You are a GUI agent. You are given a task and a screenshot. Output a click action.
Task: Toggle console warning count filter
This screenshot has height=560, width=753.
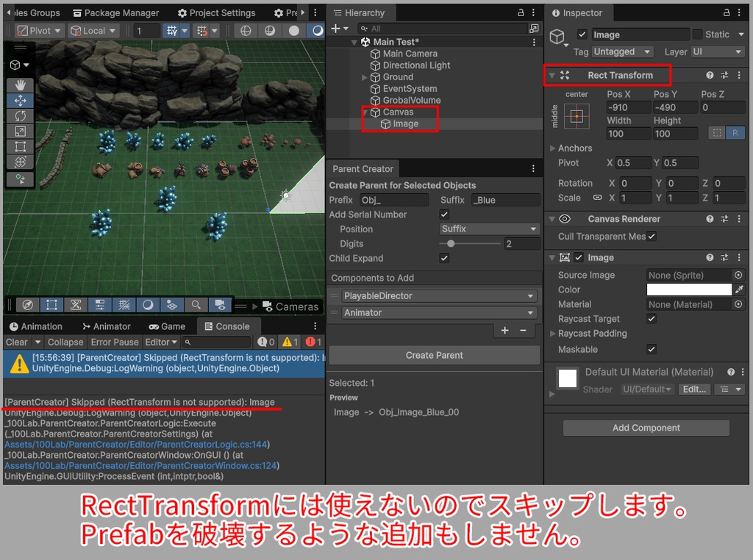pos(290,342)
